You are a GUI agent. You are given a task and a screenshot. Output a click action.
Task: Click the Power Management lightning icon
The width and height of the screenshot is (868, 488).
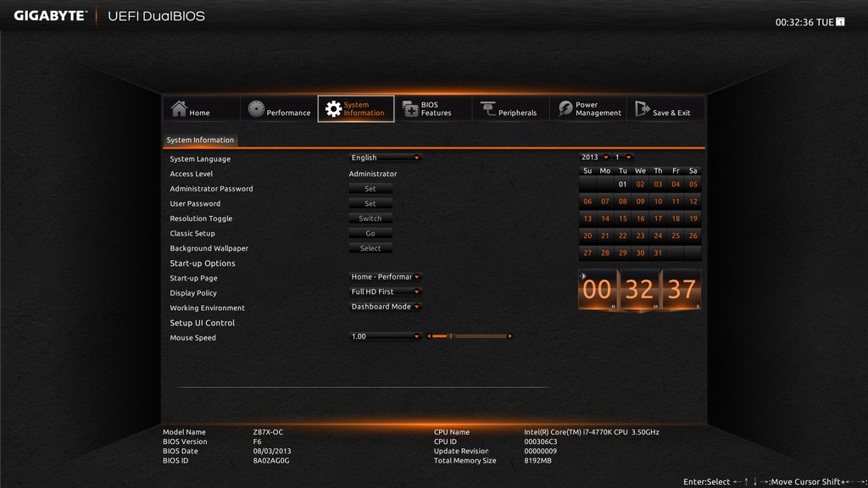point(565,108)
